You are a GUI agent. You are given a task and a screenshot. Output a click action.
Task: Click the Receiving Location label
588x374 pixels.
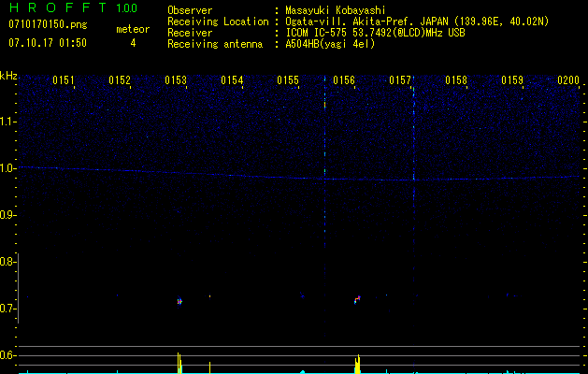point(218,22)
